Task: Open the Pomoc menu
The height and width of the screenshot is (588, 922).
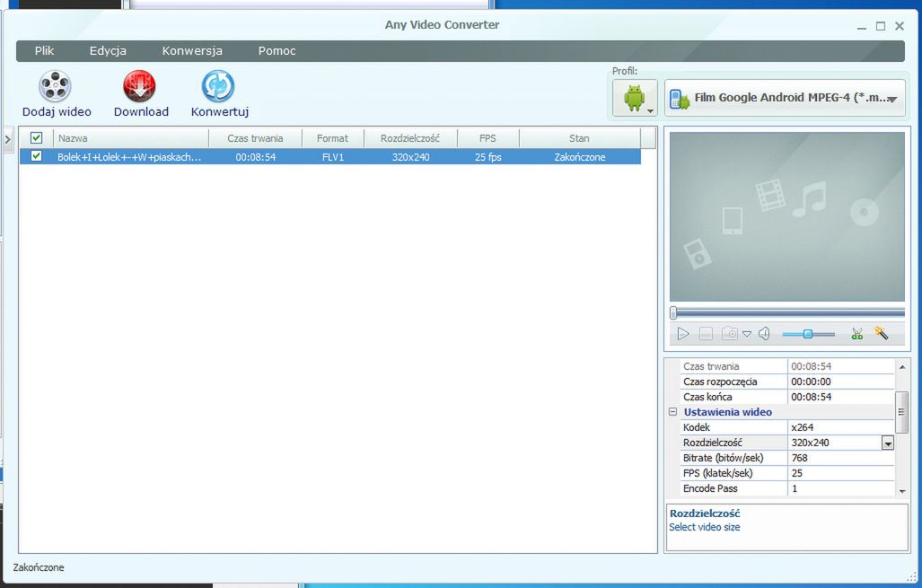Action: point(277,50)
